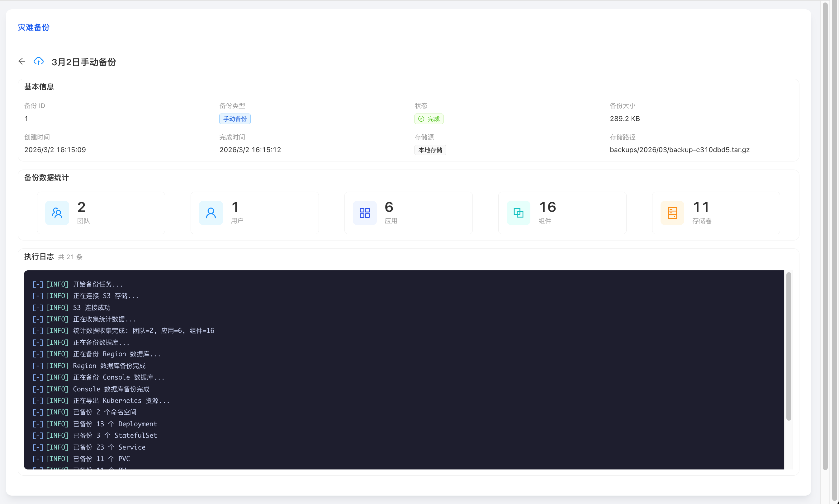Click the log panel's vertical scrollbar
This screenshot has width=839, height=504.
(x=789, y=346)
